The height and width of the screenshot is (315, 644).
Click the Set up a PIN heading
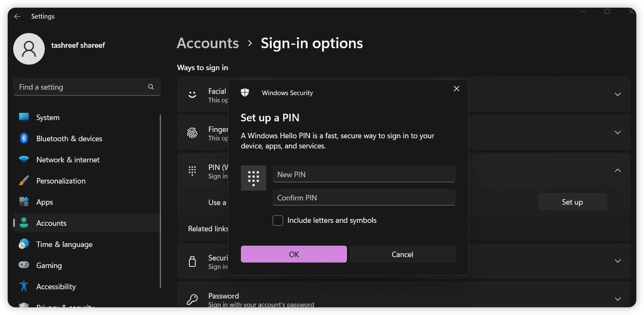tap(270, 118)
